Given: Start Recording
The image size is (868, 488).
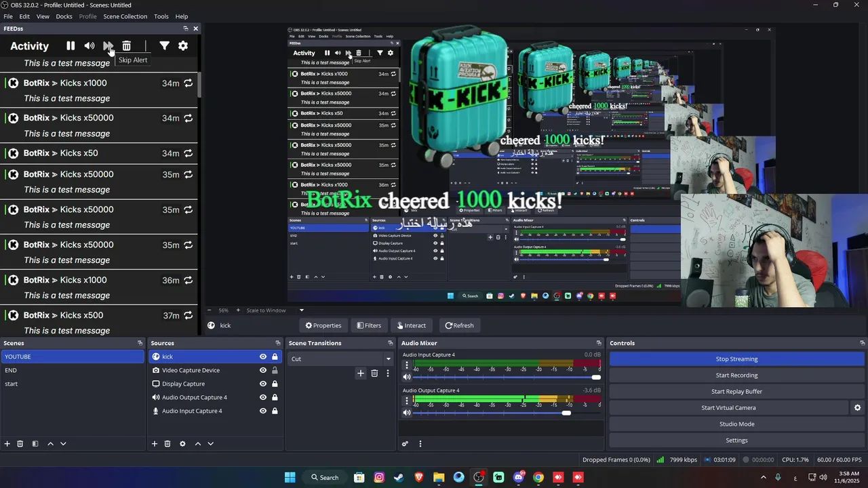Looking at the screenshot, I should point(736,375).
